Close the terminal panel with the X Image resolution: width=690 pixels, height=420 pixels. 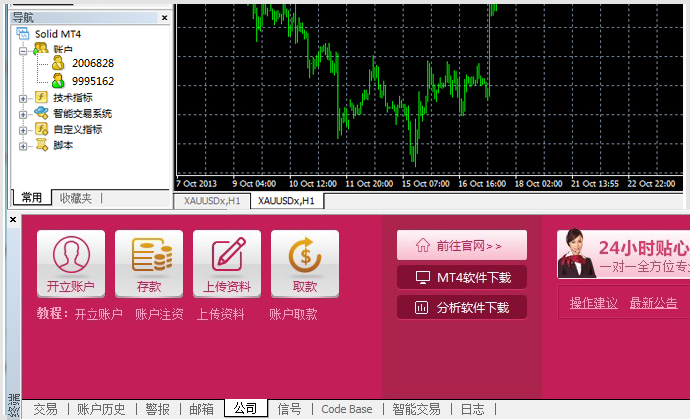[x=13, y=219]
